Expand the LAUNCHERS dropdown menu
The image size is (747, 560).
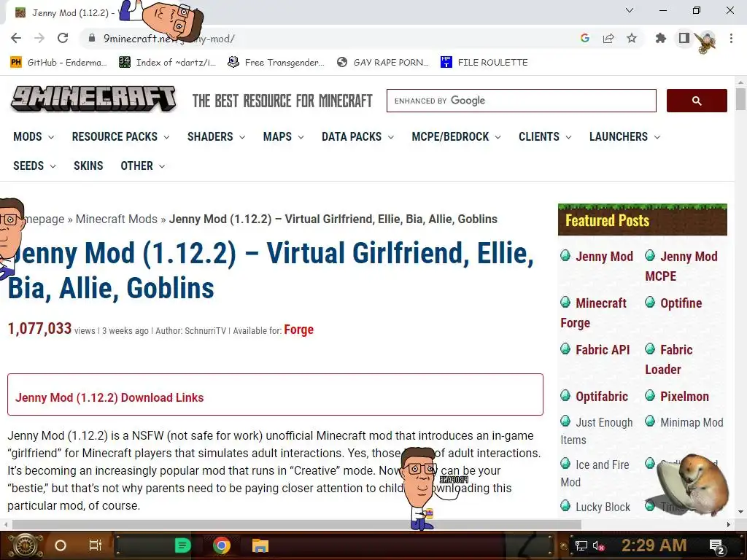[x=624, y=136]
